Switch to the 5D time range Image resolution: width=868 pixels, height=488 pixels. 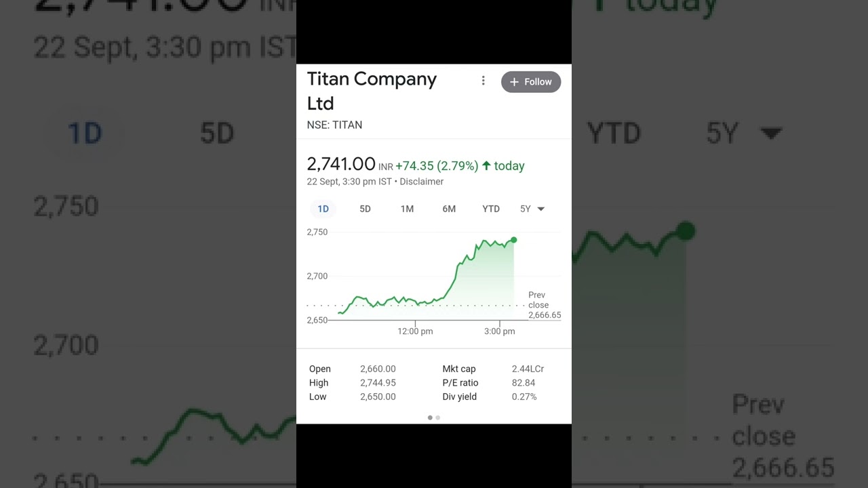[x=365, y=209]
